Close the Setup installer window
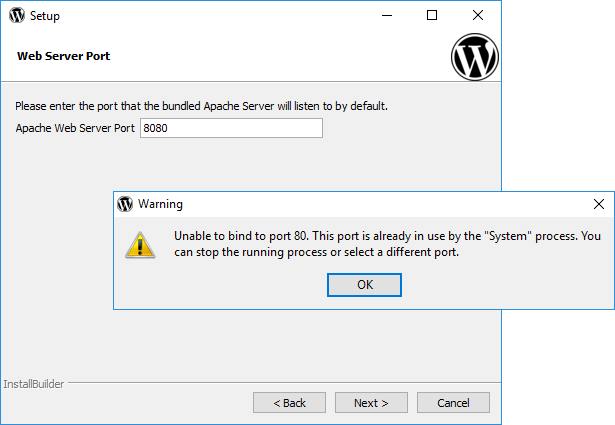 477,16
